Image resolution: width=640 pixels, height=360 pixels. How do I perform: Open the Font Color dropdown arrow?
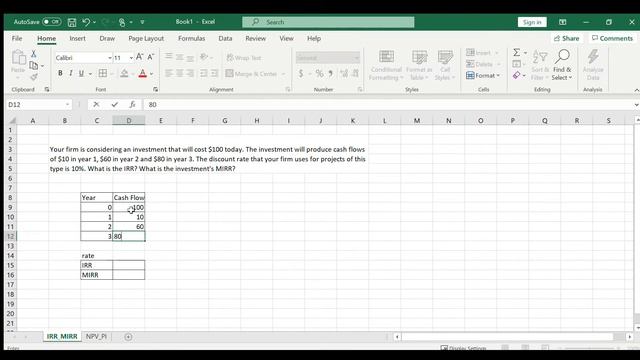tap(151, 74)
